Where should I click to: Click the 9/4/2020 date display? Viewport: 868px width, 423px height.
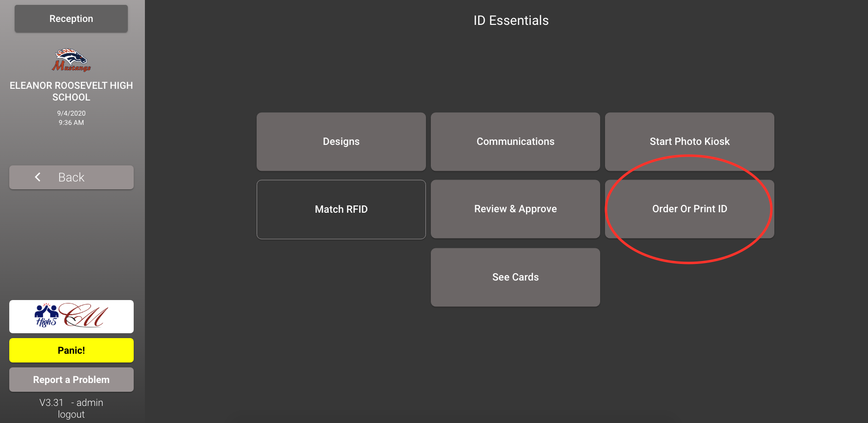coord(71,113)
